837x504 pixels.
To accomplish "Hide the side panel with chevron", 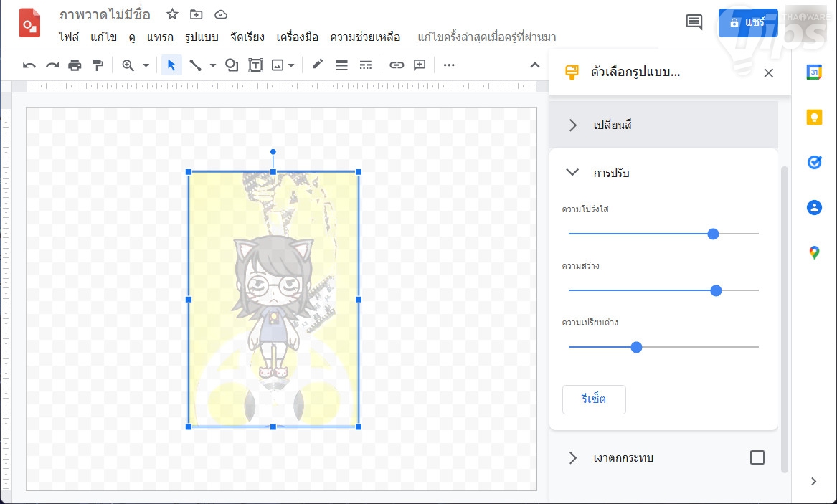I will click(x=813, y=482).
